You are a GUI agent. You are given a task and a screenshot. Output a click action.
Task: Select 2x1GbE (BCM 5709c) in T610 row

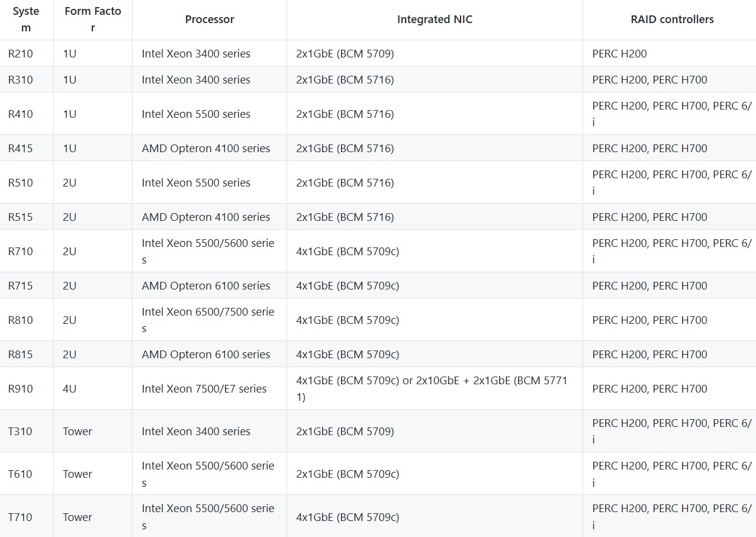pyautogui.click(x=435, y=474)
